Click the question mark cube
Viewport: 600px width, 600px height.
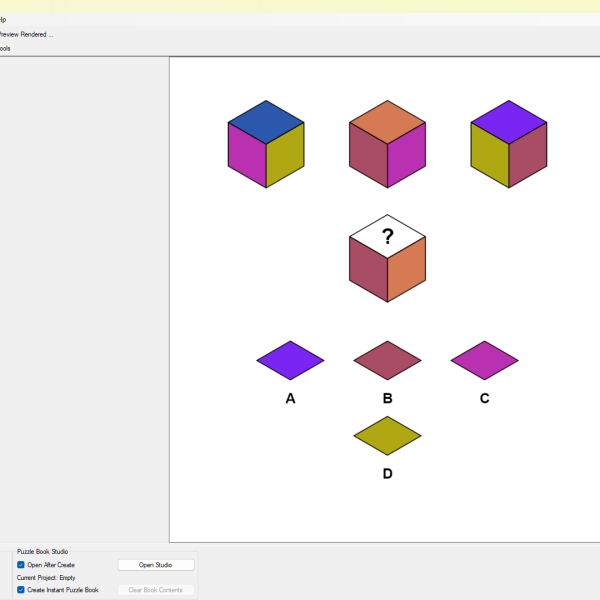(387, 258)
